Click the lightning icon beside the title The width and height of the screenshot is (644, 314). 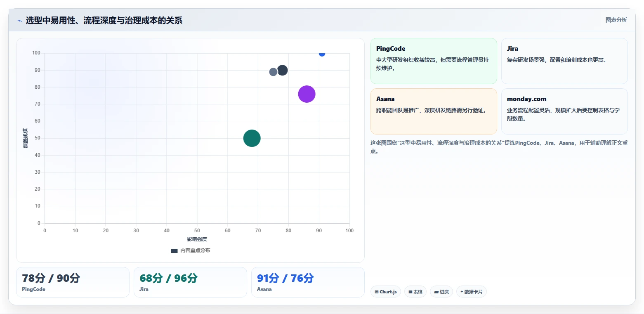(x=19, y=21)
